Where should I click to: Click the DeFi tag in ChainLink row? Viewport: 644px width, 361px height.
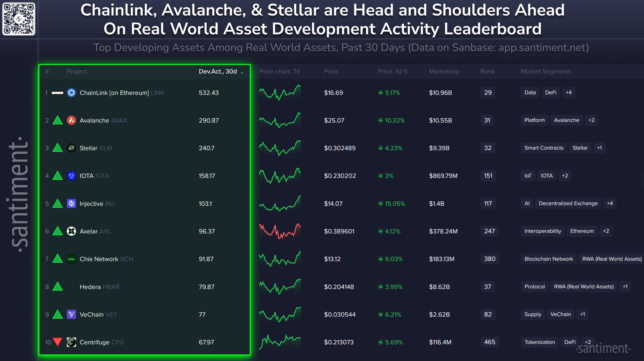click(x=550, y=93)
